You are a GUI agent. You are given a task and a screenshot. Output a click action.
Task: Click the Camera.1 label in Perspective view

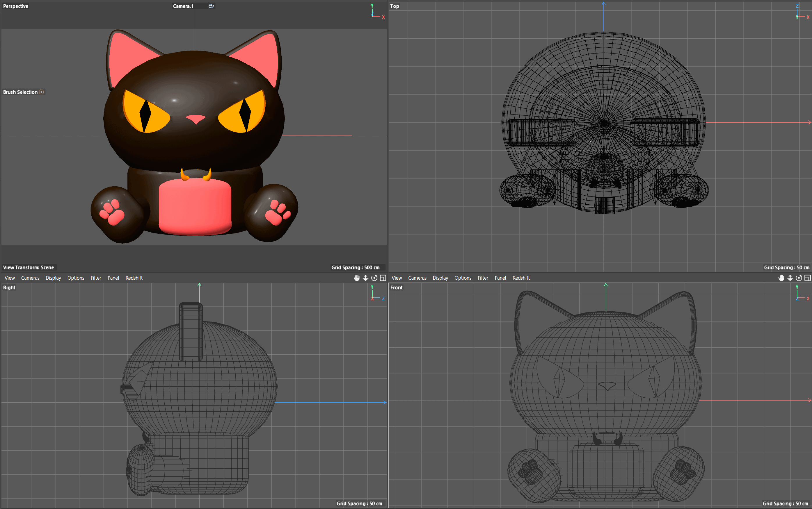(x=183, y=6)
